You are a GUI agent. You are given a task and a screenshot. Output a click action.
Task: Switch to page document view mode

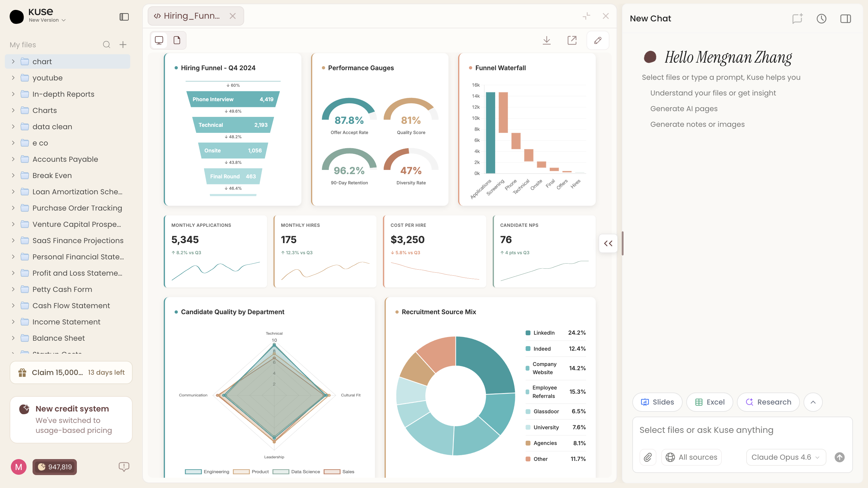coord(177,40)
